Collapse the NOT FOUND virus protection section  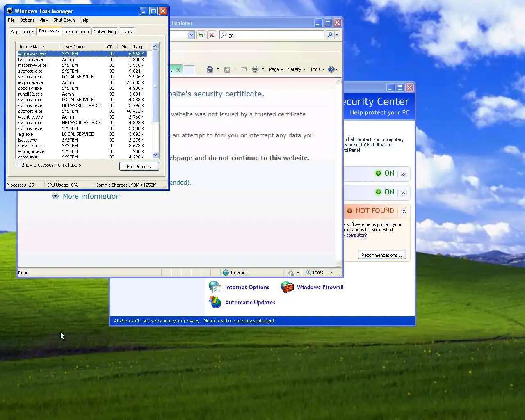pos(404,212)
